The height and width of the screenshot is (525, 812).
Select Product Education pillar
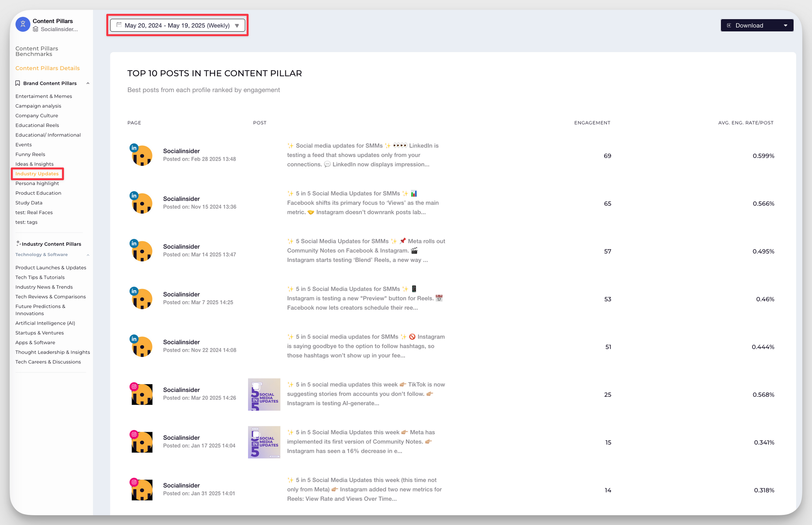38,193
